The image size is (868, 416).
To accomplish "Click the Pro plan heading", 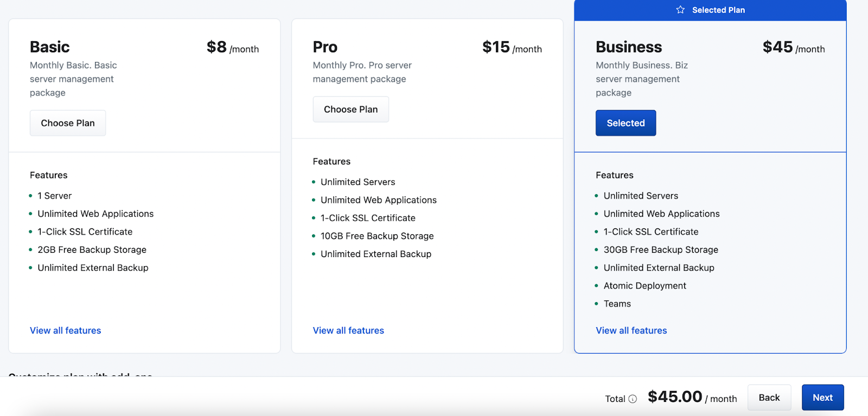I will (x=325, y=47).
